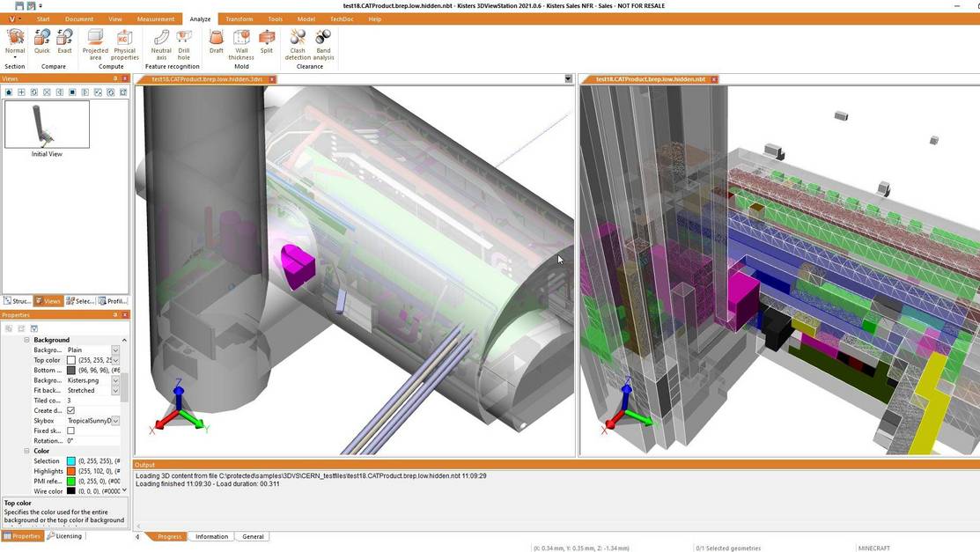Click the third Properties toolbar icon
Image resolution: width=980 pixels, height=552 pixels.
(34, 328)
